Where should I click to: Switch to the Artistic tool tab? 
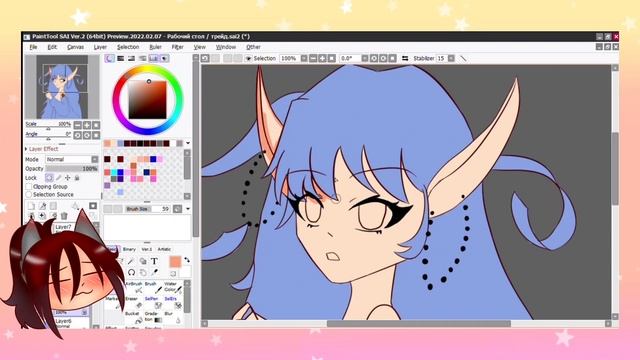(164, 249)
